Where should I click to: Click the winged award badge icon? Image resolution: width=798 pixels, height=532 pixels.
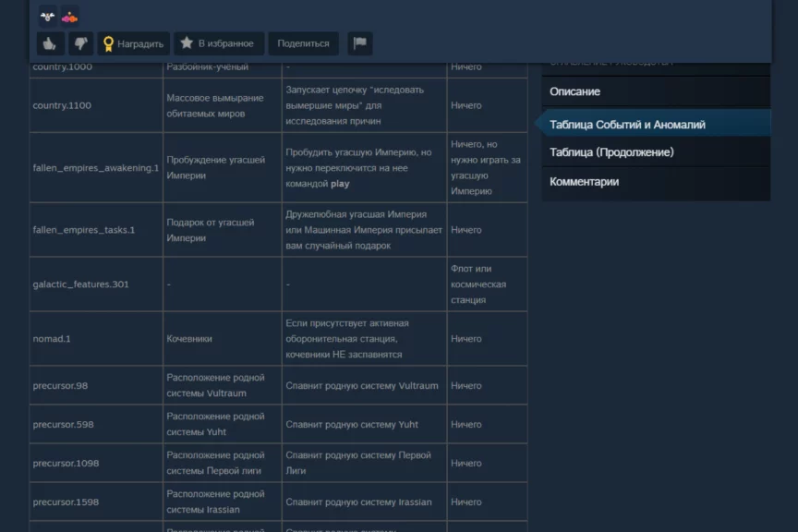tap(47, 16)
